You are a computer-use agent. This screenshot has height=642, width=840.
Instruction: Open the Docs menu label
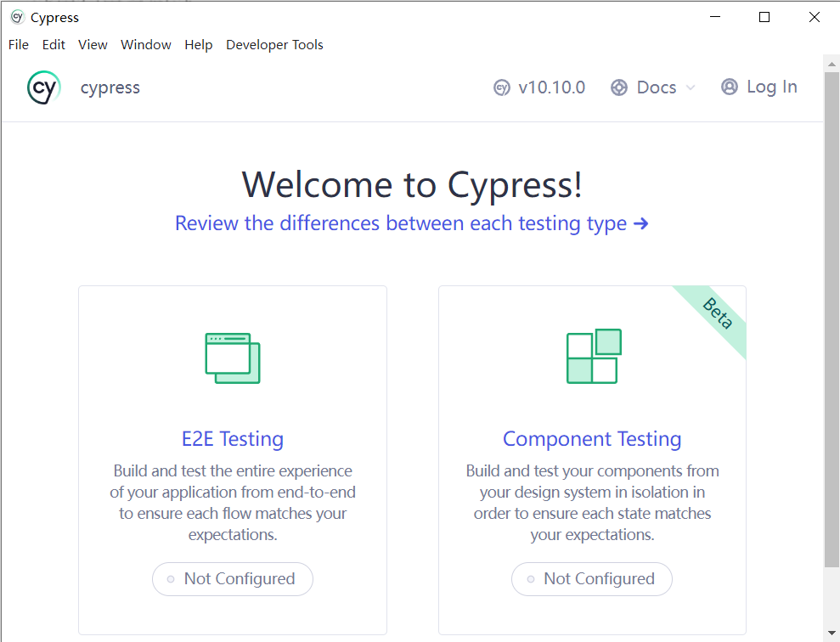tap(657, 87)
